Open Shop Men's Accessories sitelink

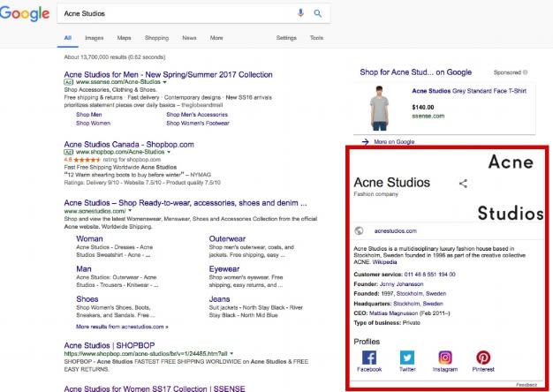pos(197,115)
